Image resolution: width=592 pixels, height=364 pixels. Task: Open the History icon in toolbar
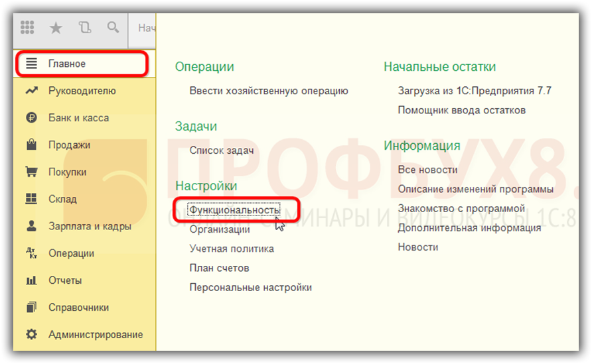coord(84,28)
